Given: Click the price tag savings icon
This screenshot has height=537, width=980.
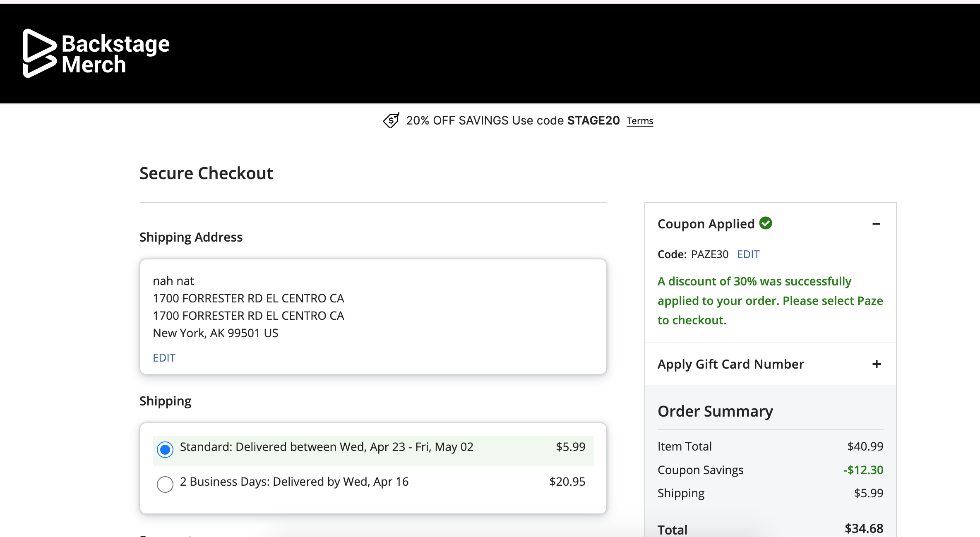Looking at the screenshot, I should pyautogui.click(x=391, y=120).
